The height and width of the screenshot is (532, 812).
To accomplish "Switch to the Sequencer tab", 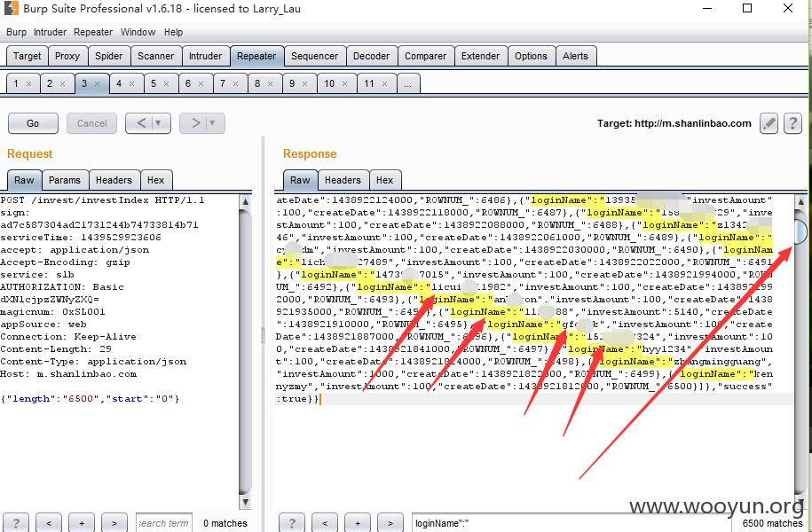I will (x=314, y=56).
